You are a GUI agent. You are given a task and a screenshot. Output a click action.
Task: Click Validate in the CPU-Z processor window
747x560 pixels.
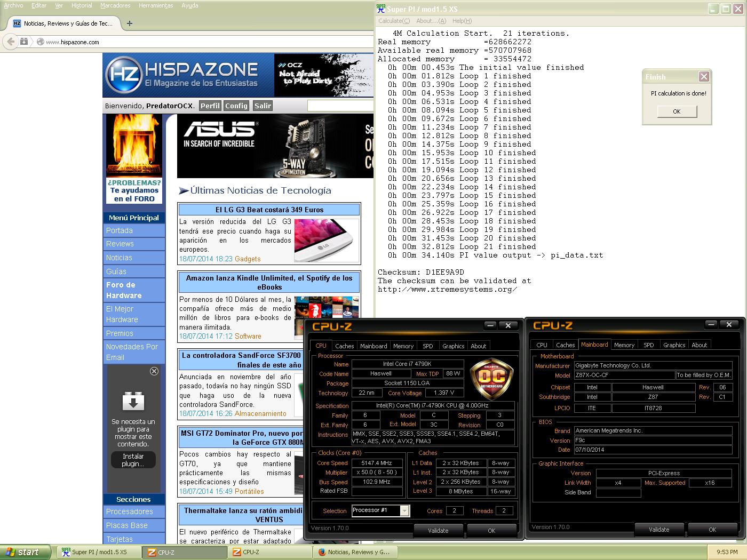coord(438,531)
